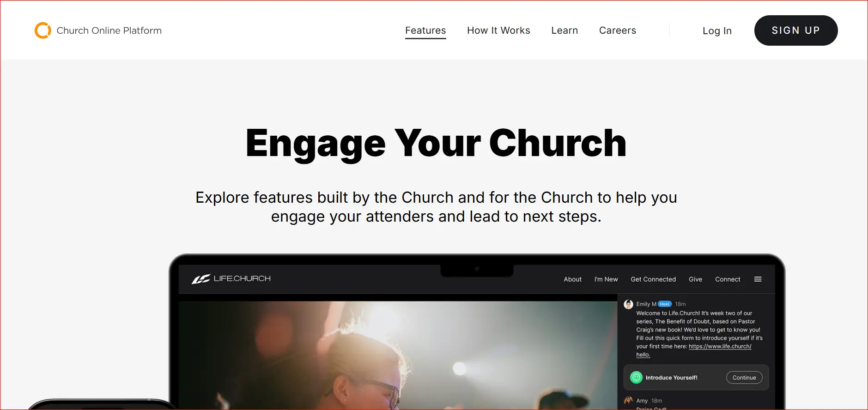Select Give in the Life.Church menu
Viewport: 868px width, 410px height.
click(695, 279)
